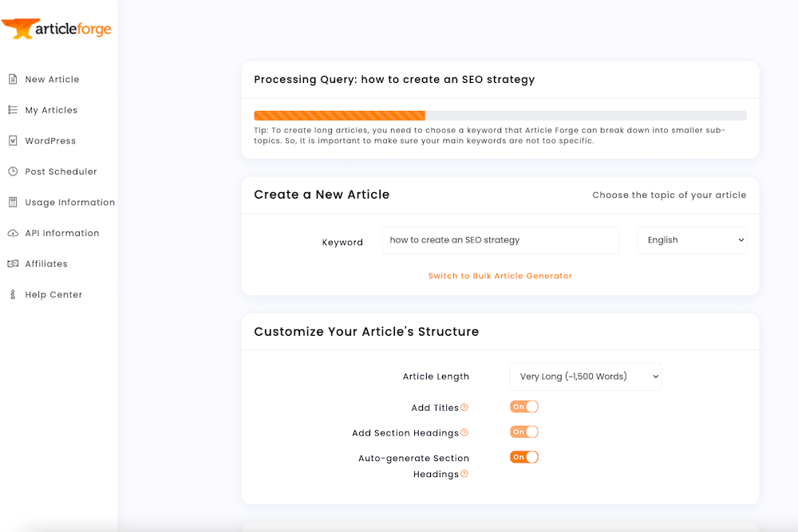Click the API Information cloud icon

[x=13, y=233]
